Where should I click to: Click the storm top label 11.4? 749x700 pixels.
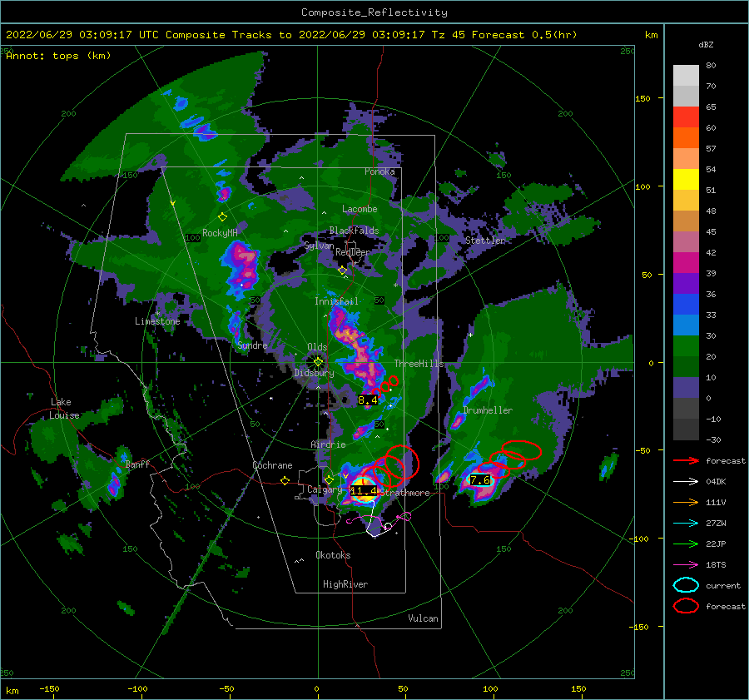(364, 491)
